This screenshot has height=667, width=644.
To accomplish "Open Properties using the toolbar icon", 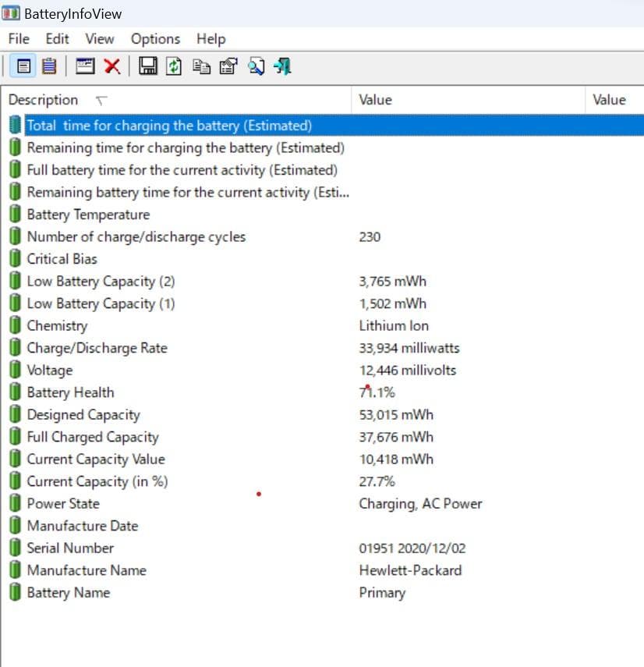I will click(x=228, y=67).
